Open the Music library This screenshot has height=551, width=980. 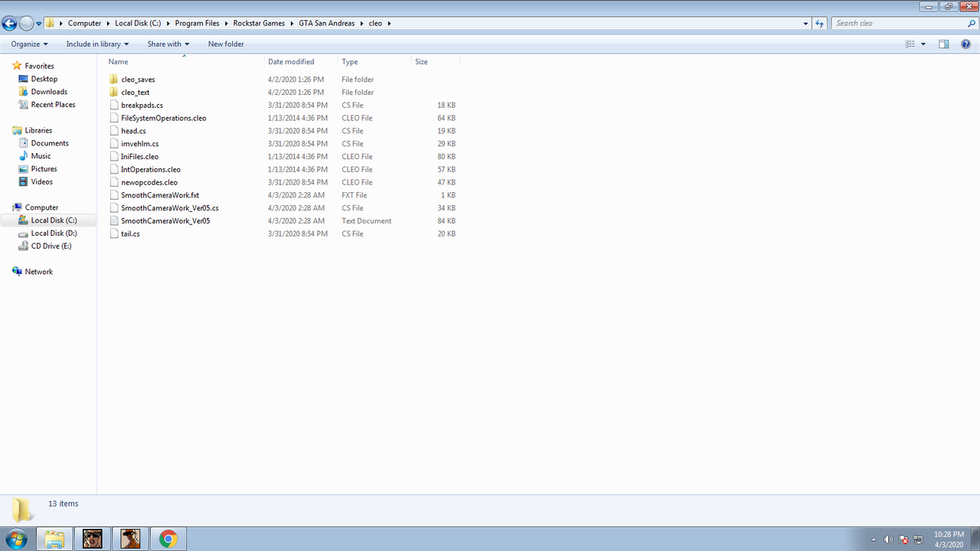[x=41, y=156]
